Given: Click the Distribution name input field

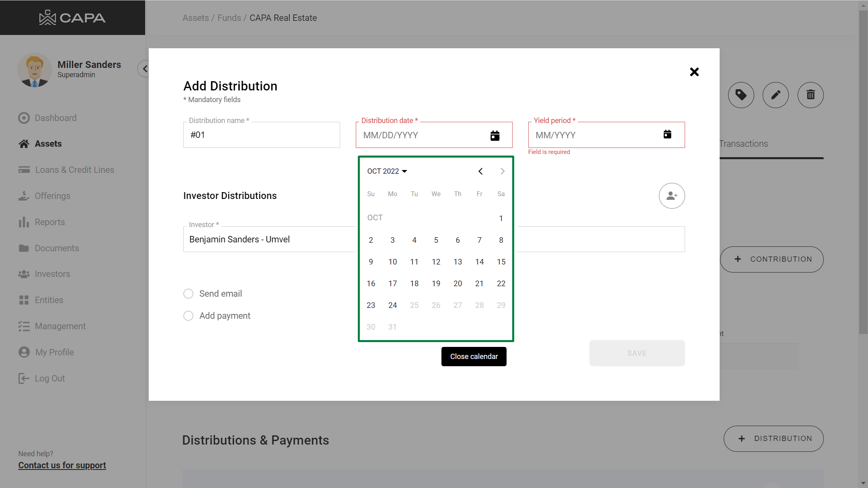Looking at the screenshot, I should [x=261, y=135].
